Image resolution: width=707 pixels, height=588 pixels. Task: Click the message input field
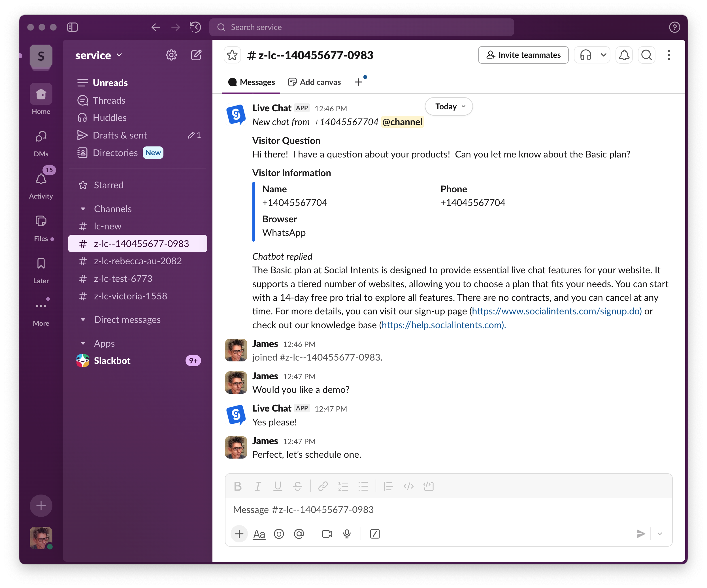pos(404,509)
